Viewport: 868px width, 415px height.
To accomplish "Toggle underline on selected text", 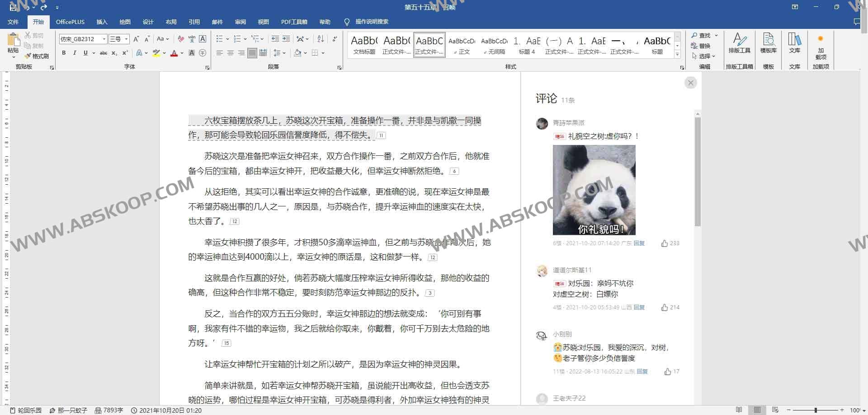I will pos(85,53).
